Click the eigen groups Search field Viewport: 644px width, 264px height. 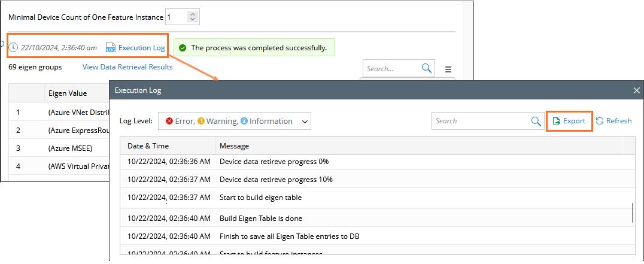click(x=392, y=68)
